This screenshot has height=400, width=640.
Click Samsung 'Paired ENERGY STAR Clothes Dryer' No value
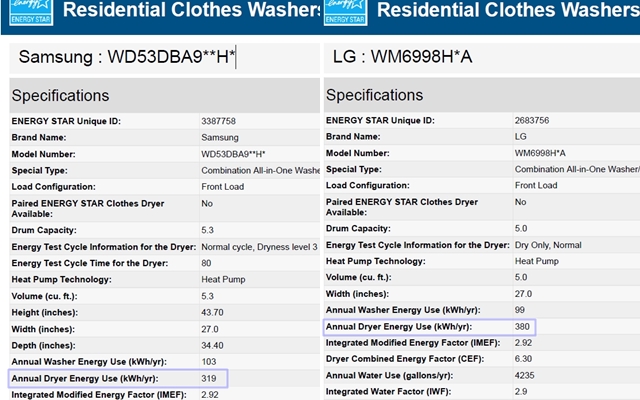(207, 203)
